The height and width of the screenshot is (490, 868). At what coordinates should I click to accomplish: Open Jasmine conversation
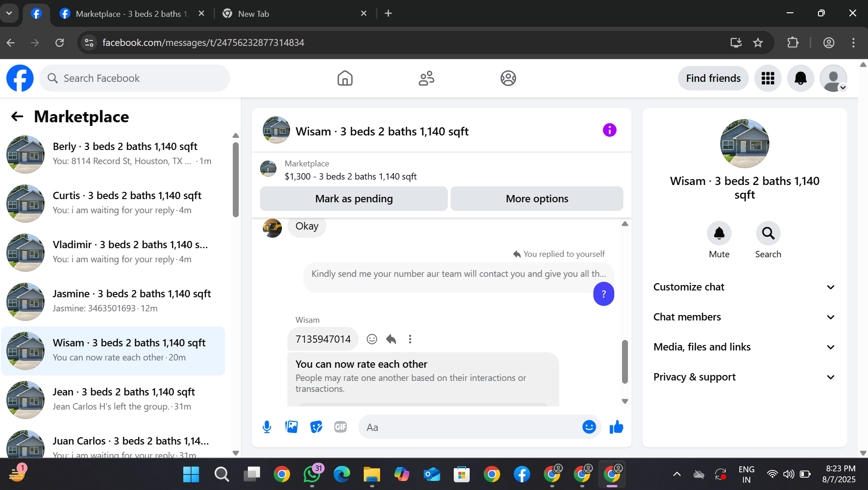(113, 301)
